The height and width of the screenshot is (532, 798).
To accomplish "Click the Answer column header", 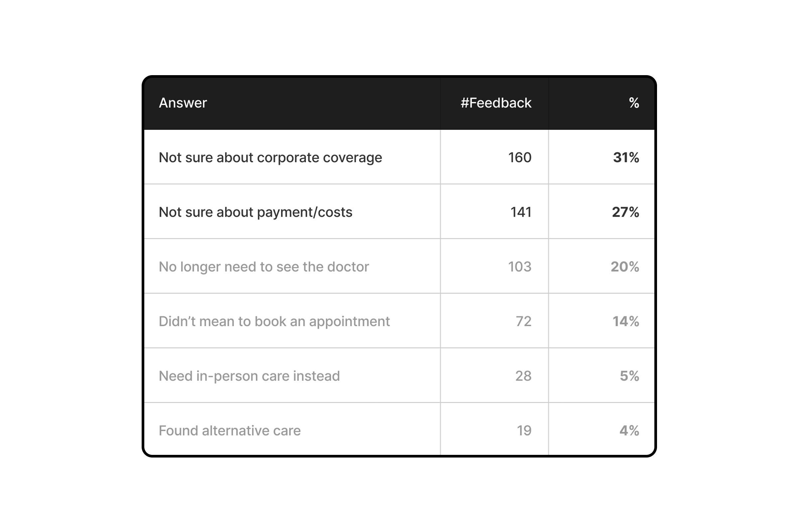I will [183, 103].
